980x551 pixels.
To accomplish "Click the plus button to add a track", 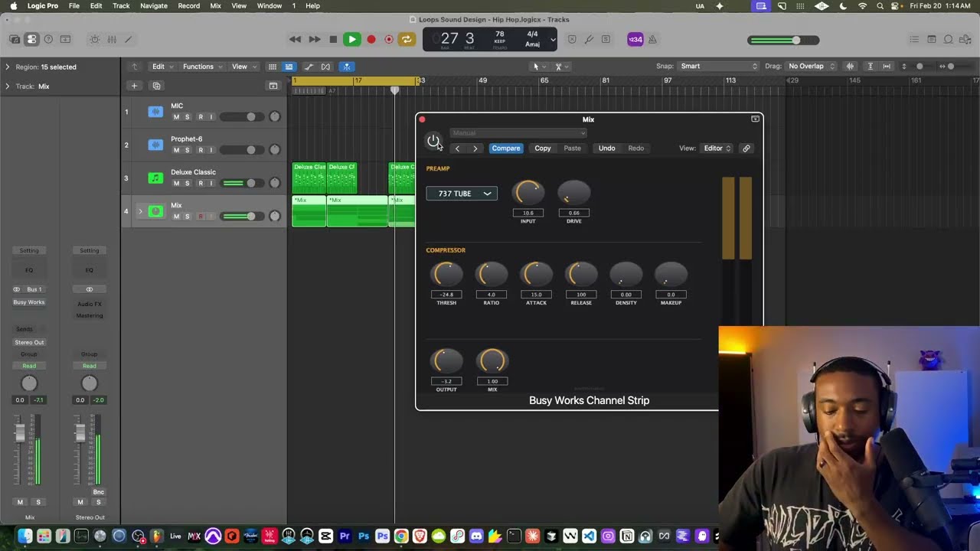I will coord(134,86).
